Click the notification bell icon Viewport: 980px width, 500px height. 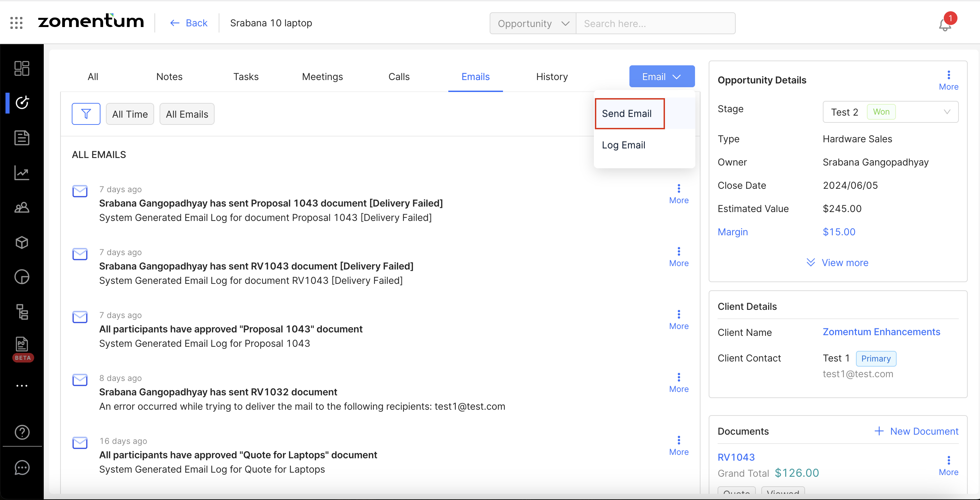point(944,25)
